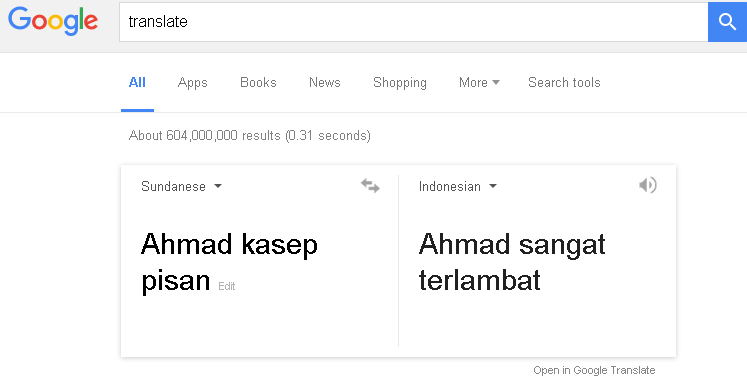Click the results count statistics text
This screenshot has height=392, width=747.
[x=250, y=136]
